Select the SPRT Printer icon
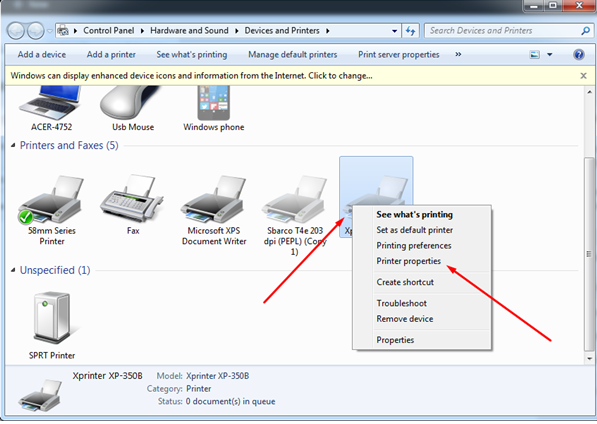This screenshot has height=424, width=597. click(x=52, y=318)
